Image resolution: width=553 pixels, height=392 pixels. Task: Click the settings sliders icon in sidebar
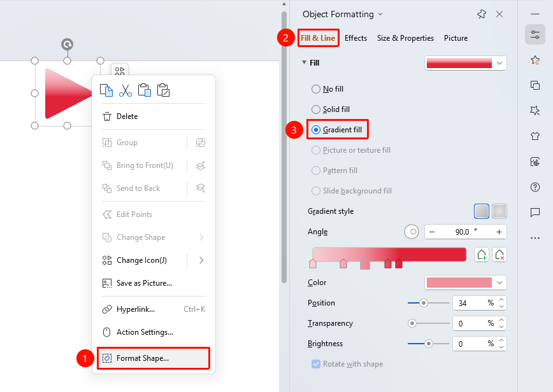(x=535, y=34)
